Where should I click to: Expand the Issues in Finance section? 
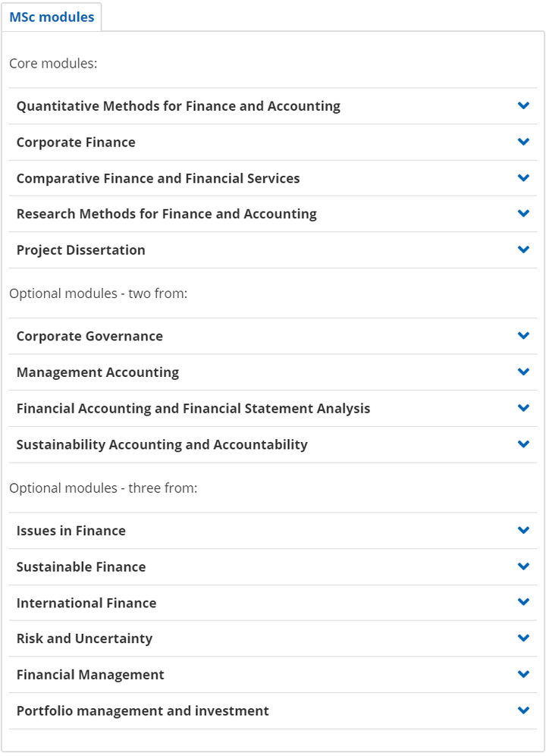pos(273,530)
